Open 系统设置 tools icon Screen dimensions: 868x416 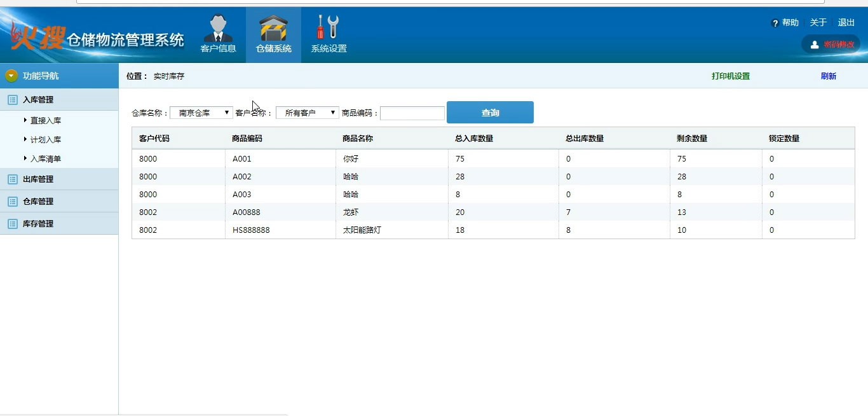(x=329, y=29)
